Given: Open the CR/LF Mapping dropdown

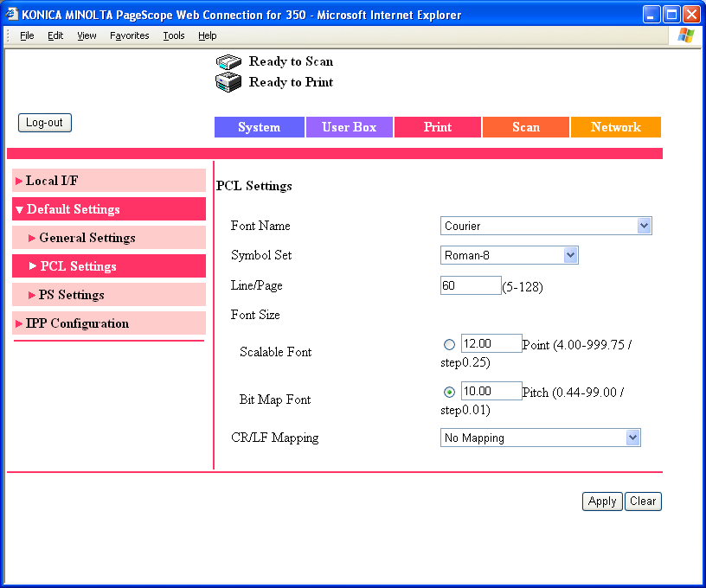Looking at the screenshot, I should coord(540,438).
